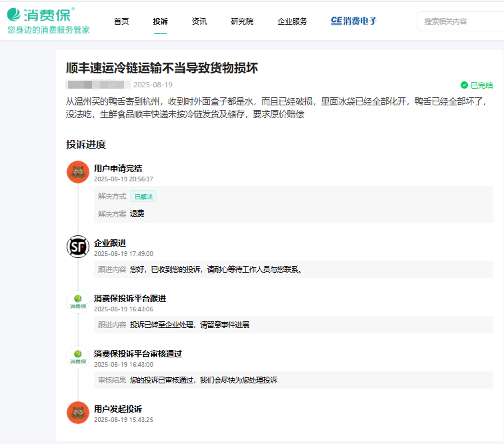Click the 已解决 tag
This screenshot has width=504, height=444.
(x=144, y=197)
